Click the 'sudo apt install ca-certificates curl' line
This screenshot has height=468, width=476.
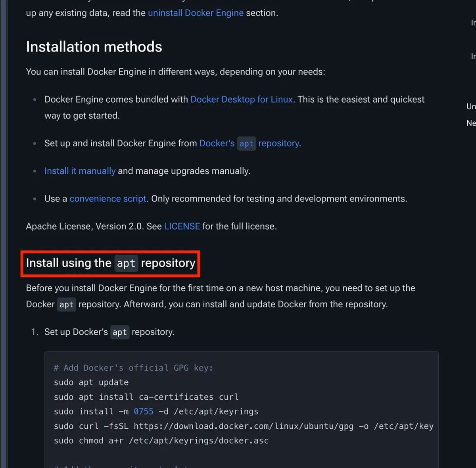[146, 397]
